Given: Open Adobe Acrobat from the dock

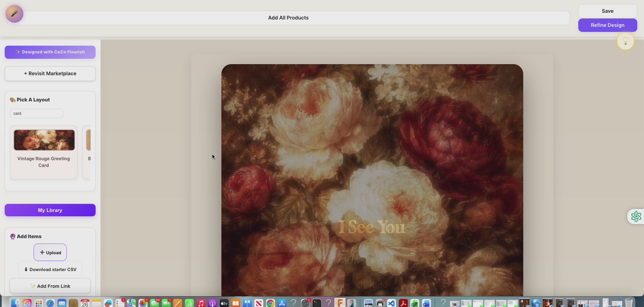Looking at the screenshot, I should click(x=403, y=303).
